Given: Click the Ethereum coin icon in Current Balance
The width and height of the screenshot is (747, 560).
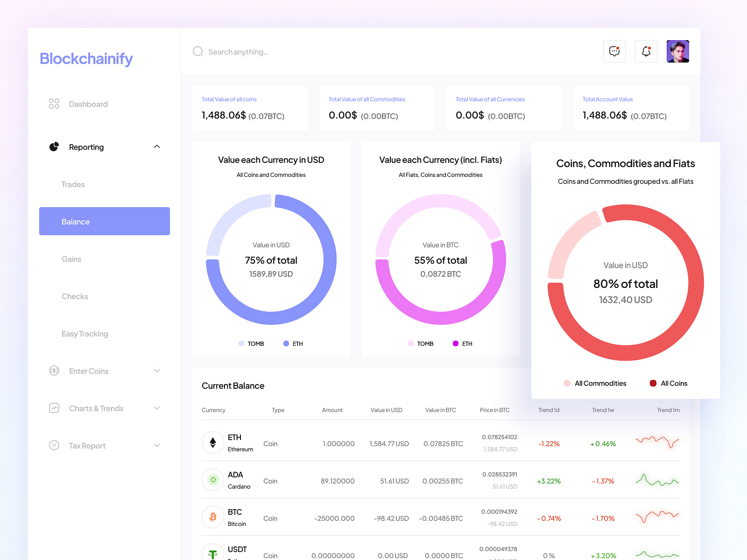Looking at the screenshot, I should coord(212,443).
